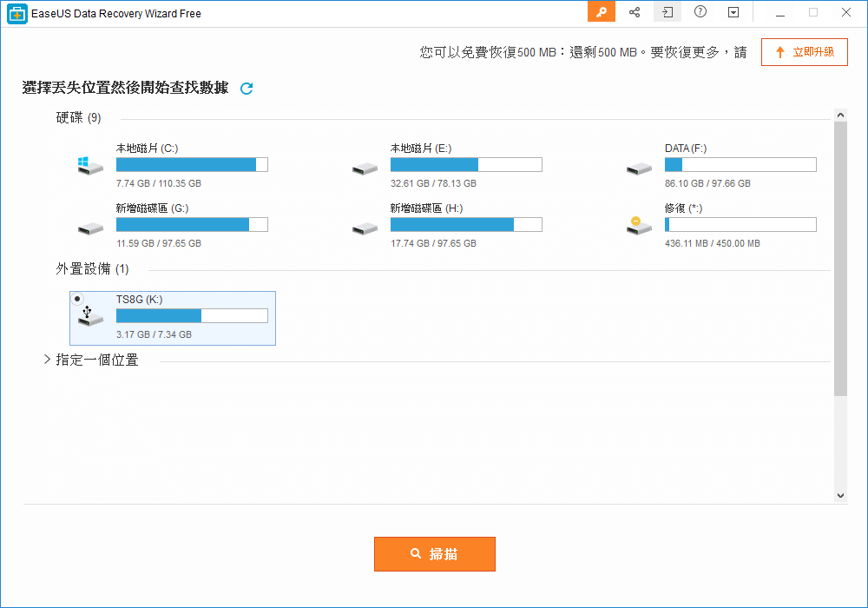This screenshot has width=868, height=608.
Task: Refresh the drive list
Action: tap(246, 89)
